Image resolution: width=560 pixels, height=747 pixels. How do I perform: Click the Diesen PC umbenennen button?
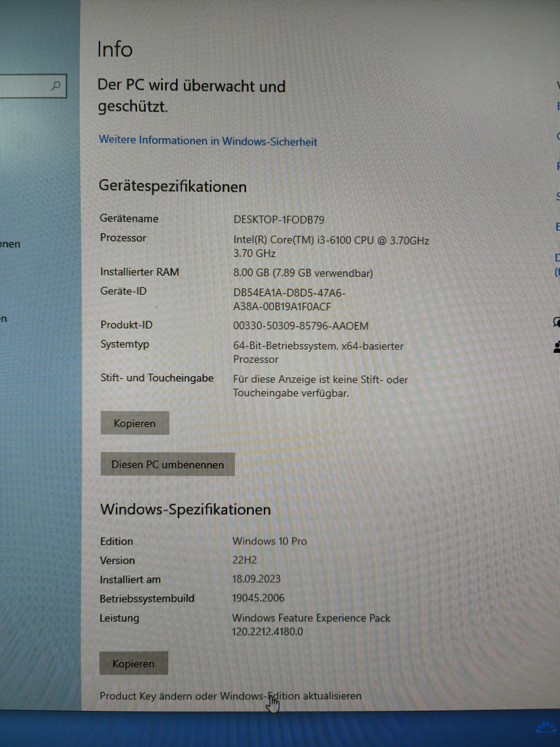click(x=167, y=464)
